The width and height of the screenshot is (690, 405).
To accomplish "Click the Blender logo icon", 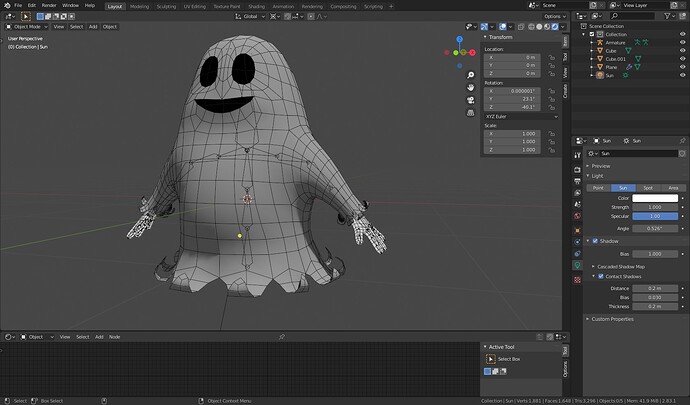I will (7, 5).
